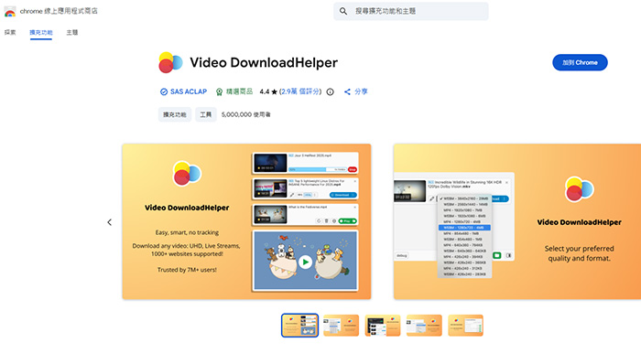The width and height of the screenshot is (641, 364).
Task: Click the play button on cartoon video preview
Action: pos(305,262)
